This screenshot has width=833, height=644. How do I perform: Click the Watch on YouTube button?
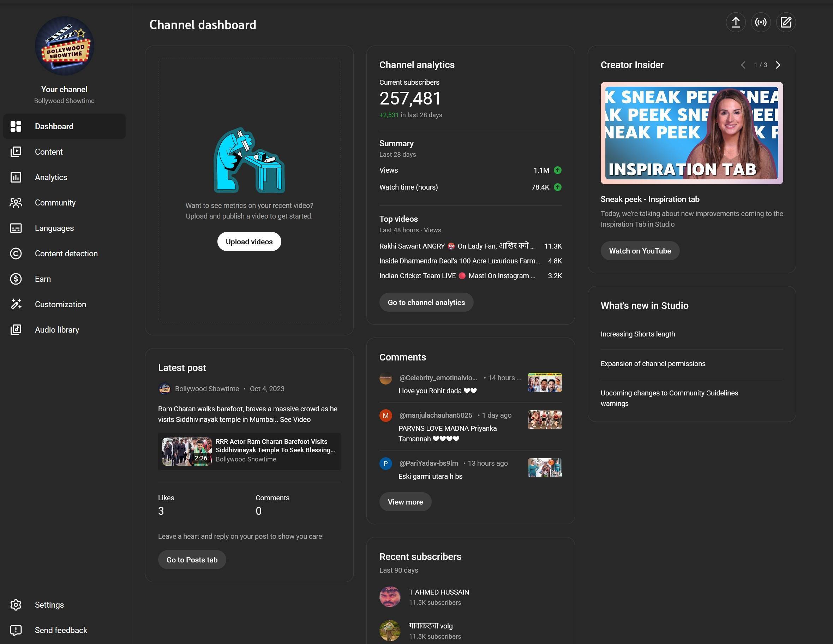[640, 251]
